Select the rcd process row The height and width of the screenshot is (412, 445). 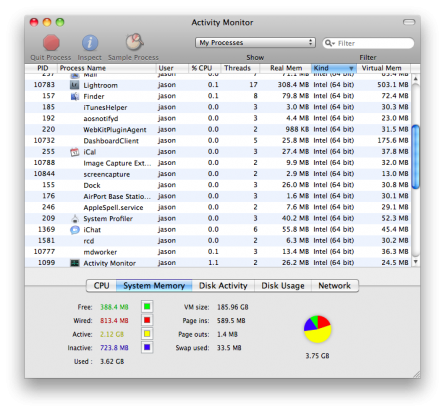point(218,241)
